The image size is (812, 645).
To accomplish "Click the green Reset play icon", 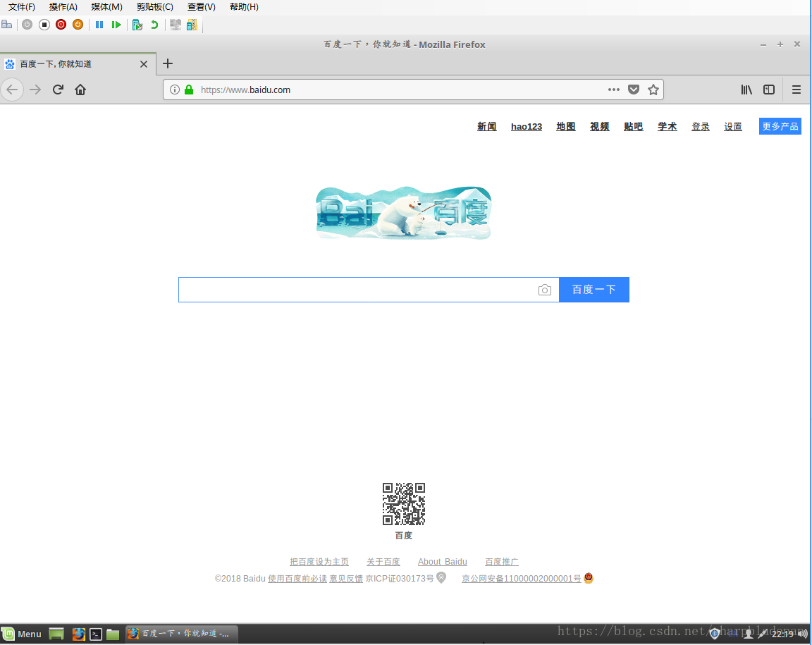I will tap(116, 25).
